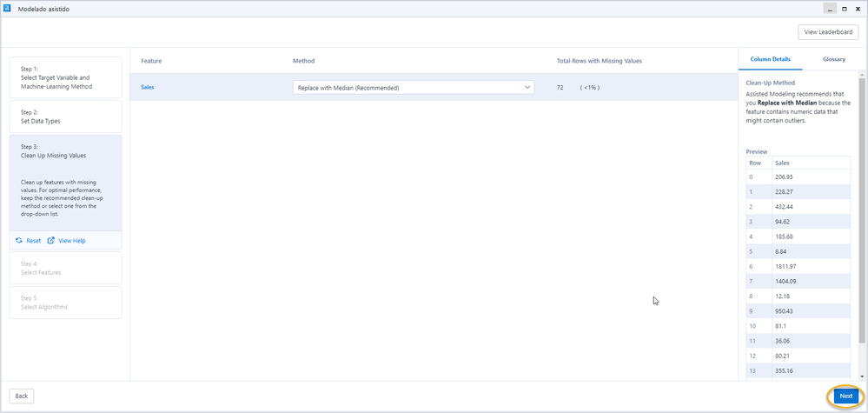This screenshot has height=413, width=868.
Task: Click preview value 185.68
Action: coord(783,237)
